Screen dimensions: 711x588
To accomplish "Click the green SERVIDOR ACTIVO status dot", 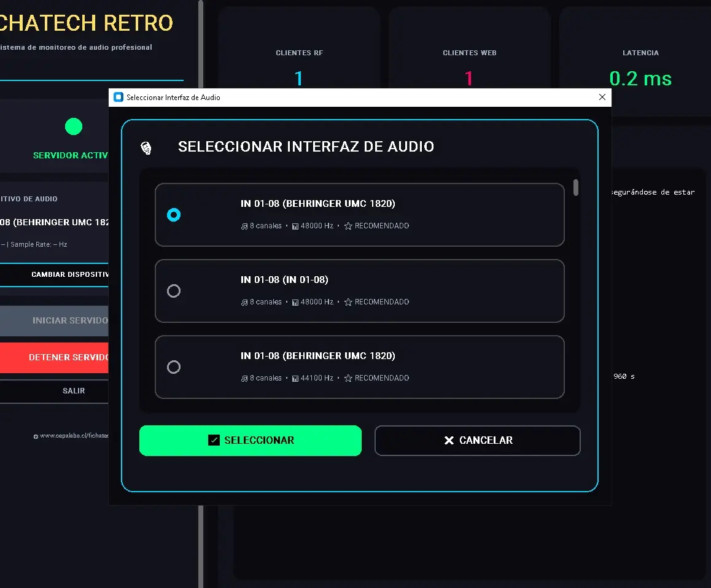I will (74, 126).
